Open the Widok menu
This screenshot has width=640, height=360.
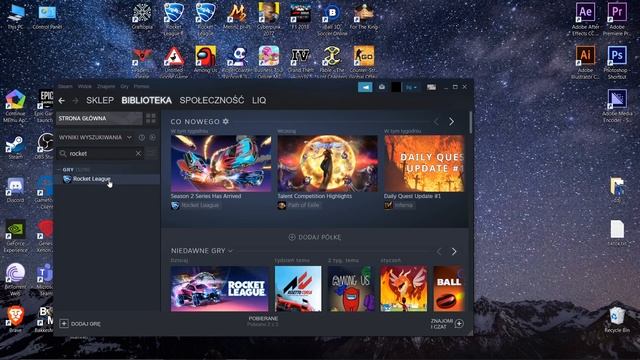84,87
